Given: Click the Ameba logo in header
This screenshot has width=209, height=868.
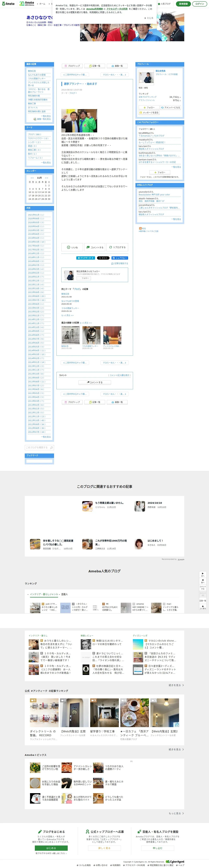Looking at the screenshot, I should [x=8, y=4].
